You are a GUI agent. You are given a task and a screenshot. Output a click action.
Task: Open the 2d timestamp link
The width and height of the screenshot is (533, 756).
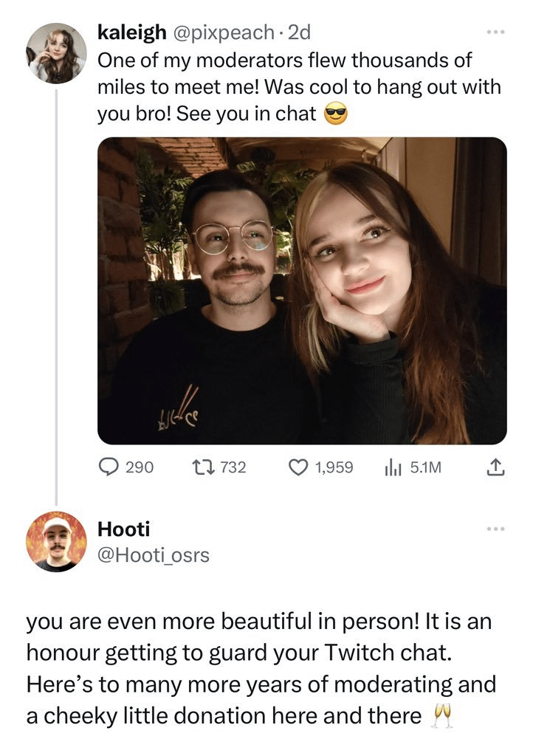(299, 32)
